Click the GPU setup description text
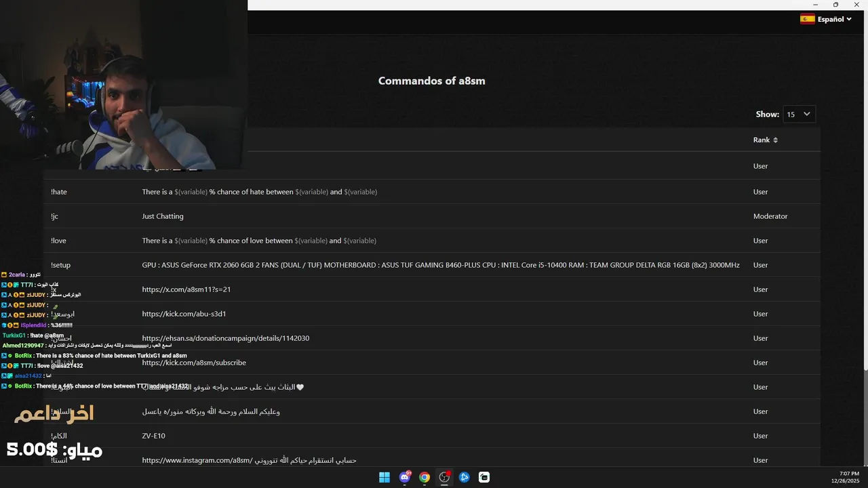This screenshot has height=488, width=868. coord(441,265)
